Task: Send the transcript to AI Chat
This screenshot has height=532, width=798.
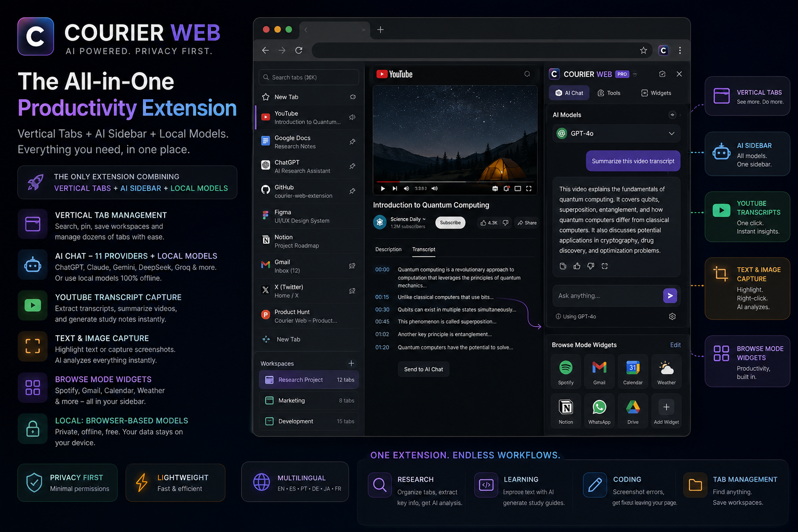Action: pyautogui.click(x=423, y=369)
